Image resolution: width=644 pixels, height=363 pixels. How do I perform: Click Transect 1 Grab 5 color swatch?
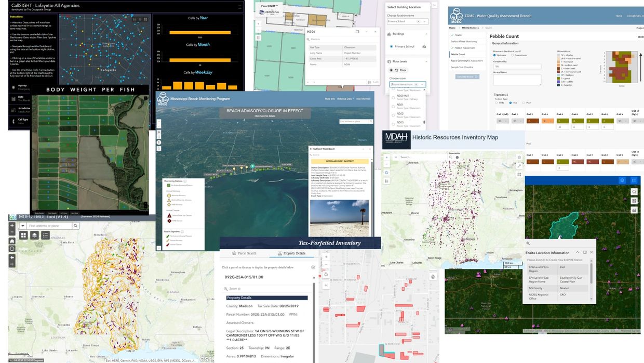562,121
